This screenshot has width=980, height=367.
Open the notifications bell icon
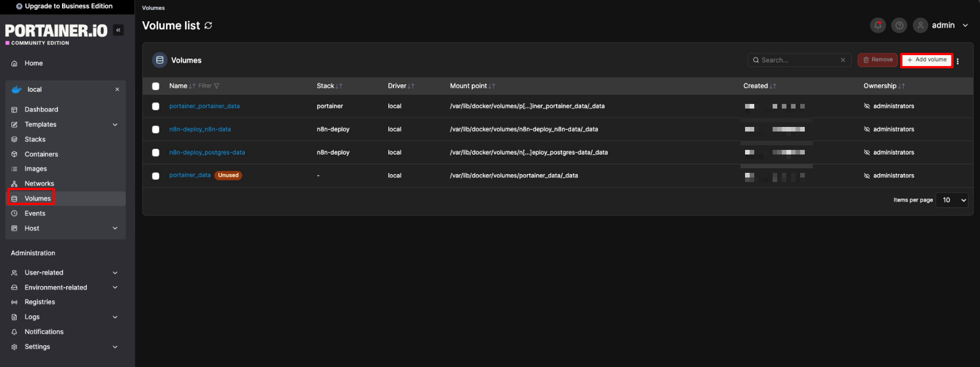[x=878, y=25]
